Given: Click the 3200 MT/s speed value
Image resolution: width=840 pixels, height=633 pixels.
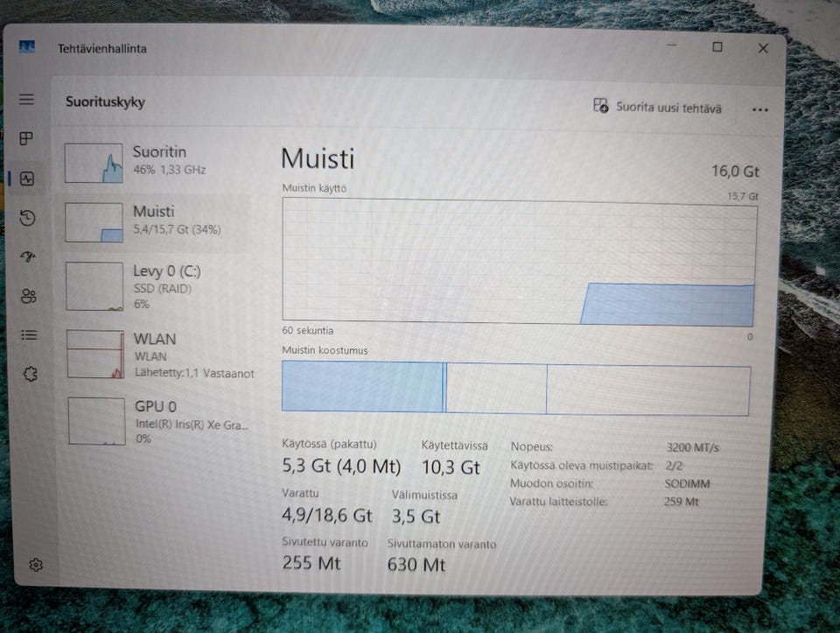Looking at the screenshot, I should (692, 447).
